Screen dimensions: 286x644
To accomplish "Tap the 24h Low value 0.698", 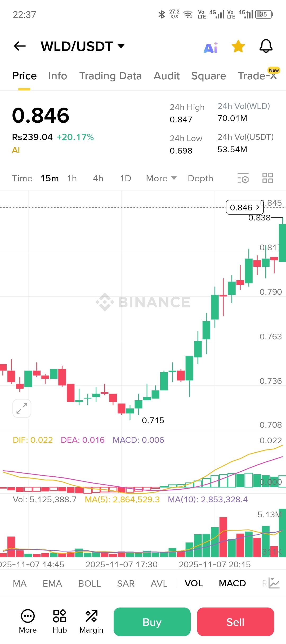I will pos(181,151).
